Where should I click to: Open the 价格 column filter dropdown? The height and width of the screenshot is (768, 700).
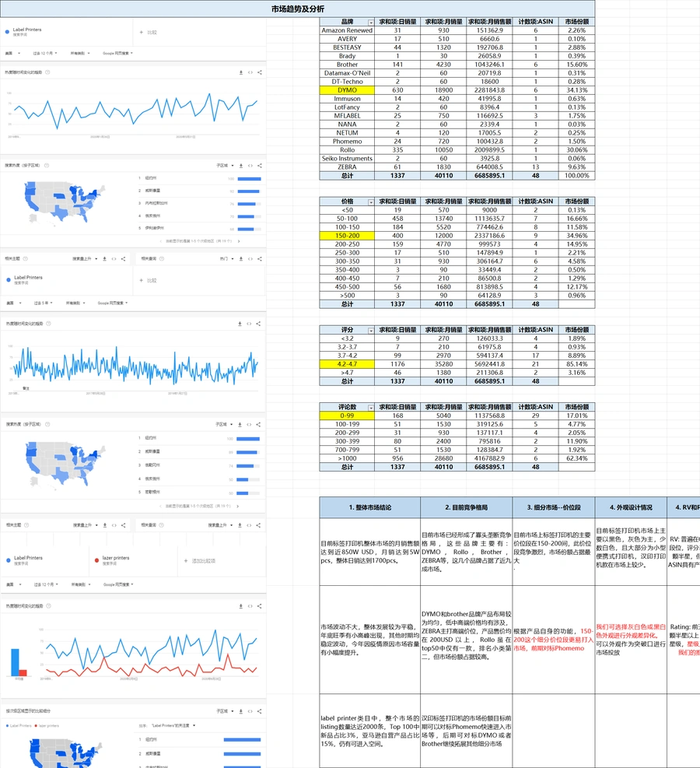click(x=371, y=202)
